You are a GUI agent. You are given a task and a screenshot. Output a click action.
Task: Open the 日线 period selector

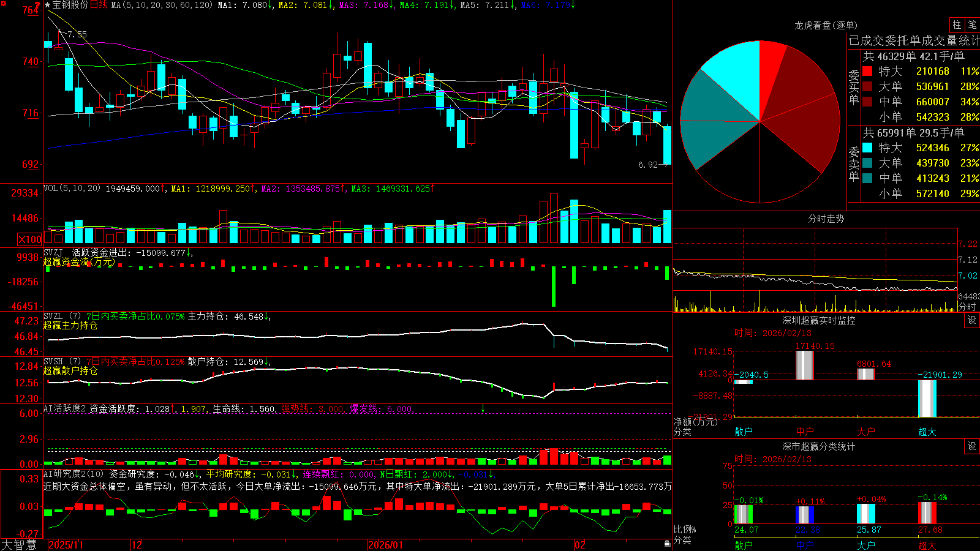[x=99, y=5]
